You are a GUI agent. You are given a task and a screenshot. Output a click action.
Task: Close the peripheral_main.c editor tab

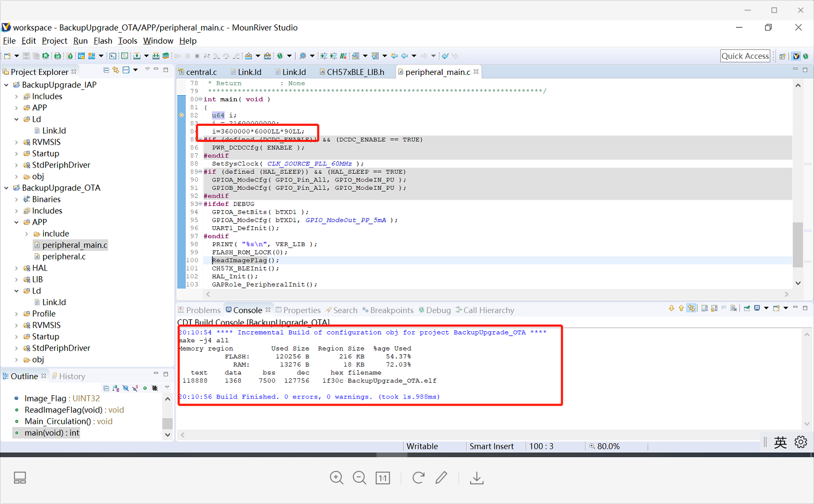pos(476,72)
